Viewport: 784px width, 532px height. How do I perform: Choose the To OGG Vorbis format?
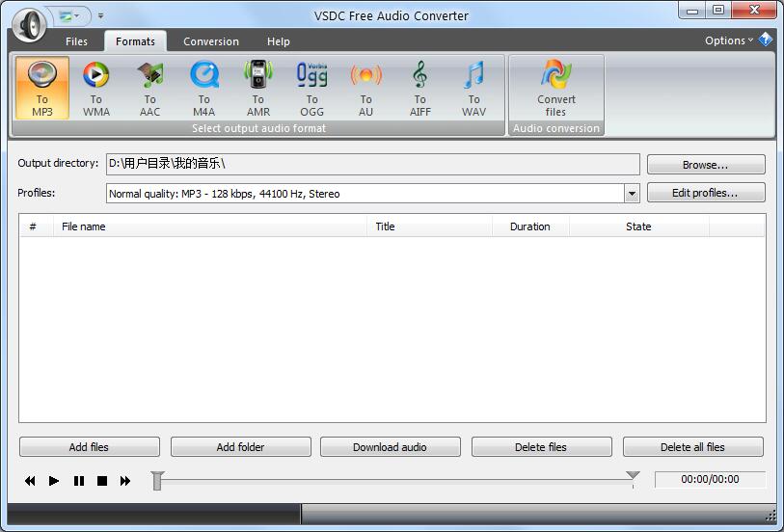coord(312,88)
